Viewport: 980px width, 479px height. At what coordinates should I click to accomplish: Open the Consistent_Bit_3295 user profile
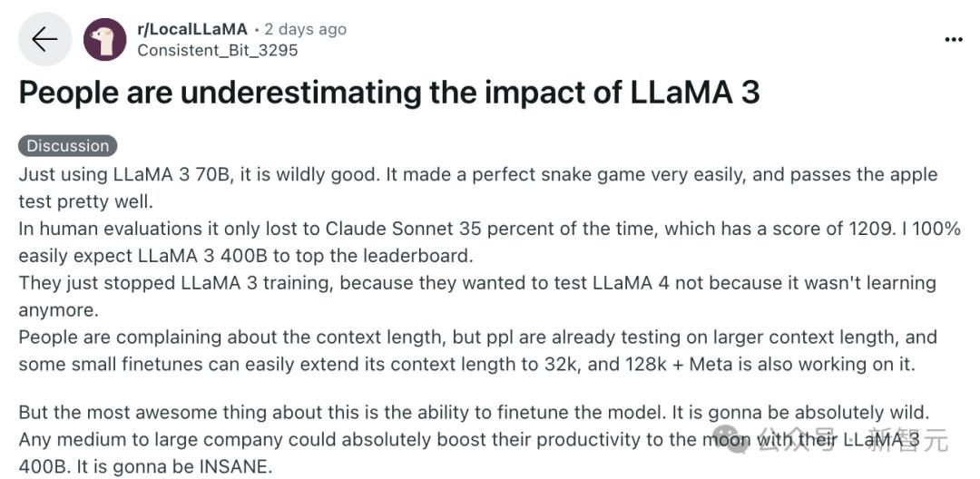click(x=217, y=51)
